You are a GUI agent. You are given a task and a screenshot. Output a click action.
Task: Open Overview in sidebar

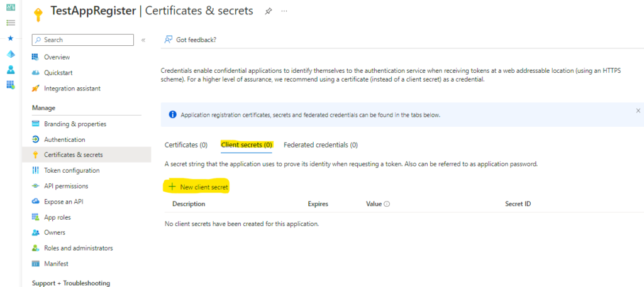57,57
